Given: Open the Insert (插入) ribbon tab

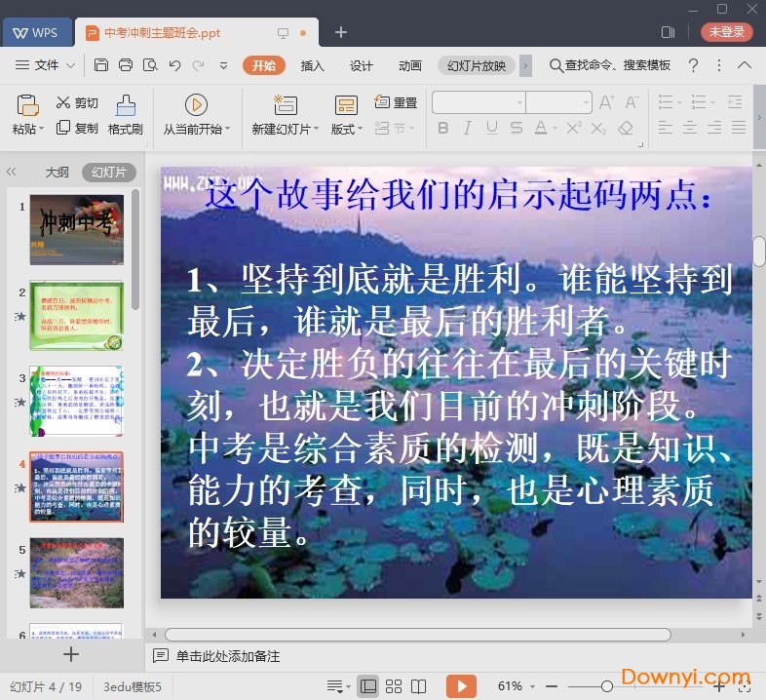Looking at the screenshot, I should [312, 65].
